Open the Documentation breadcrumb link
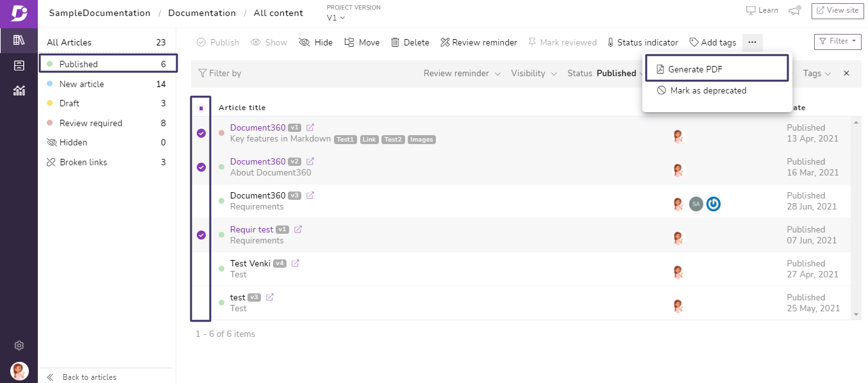This screenshot has height=383, width=868. pos(202,13)
